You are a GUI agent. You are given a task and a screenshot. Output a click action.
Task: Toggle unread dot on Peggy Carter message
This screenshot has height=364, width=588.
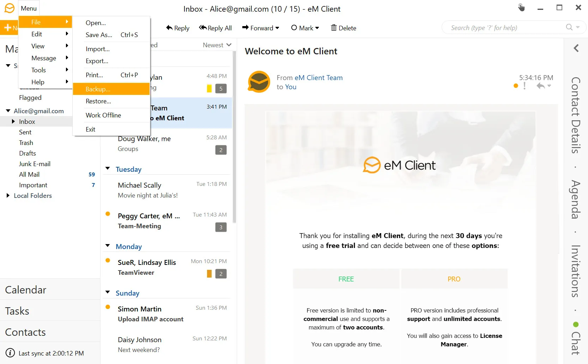[x=108, y=214]
